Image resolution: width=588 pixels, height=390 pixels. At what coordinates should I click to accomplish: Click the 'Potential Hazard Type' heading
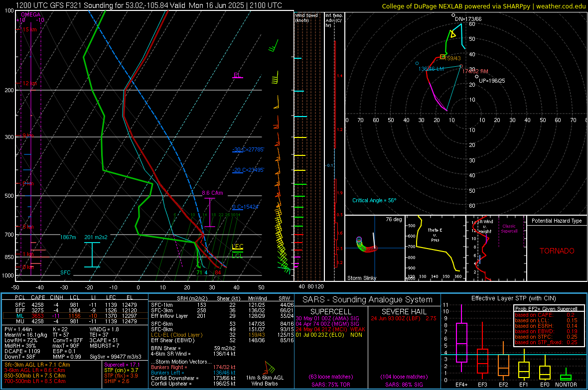pos(557,221)
